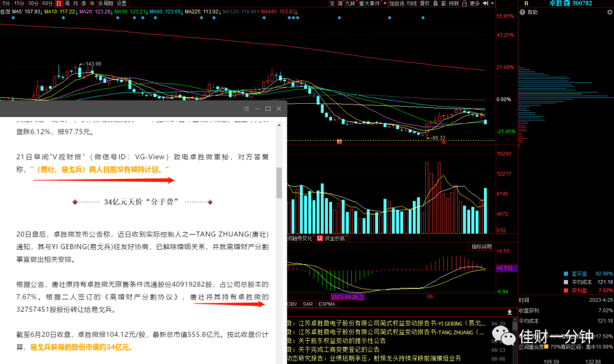The image size is (614, 364).
Task: Click the white 平均成本 legend swatch
Action: pyautogui.click(x=566, y=282)
